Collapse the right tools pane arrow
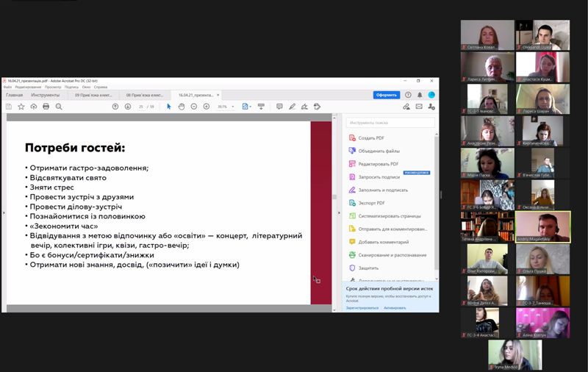This screenshot has height=372, width=588. pyautogui.click(x=339, y=213)
